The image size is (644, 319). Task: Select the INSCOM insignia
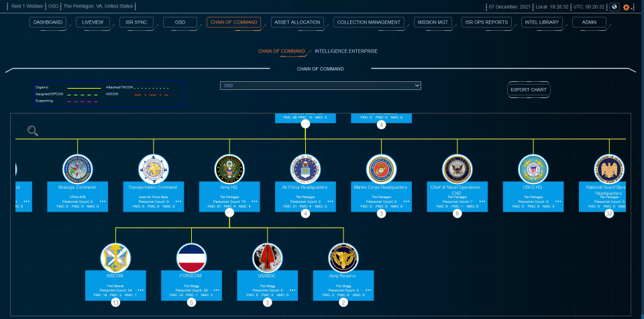click(x=115, y=258)
